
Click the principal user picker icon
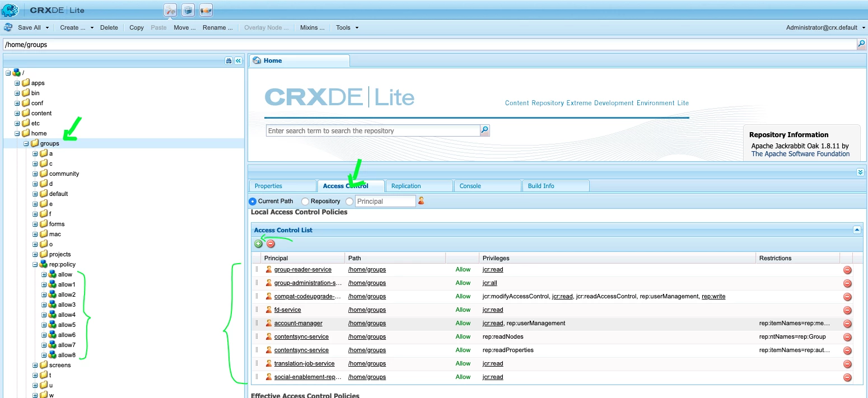tap(421, 201)
